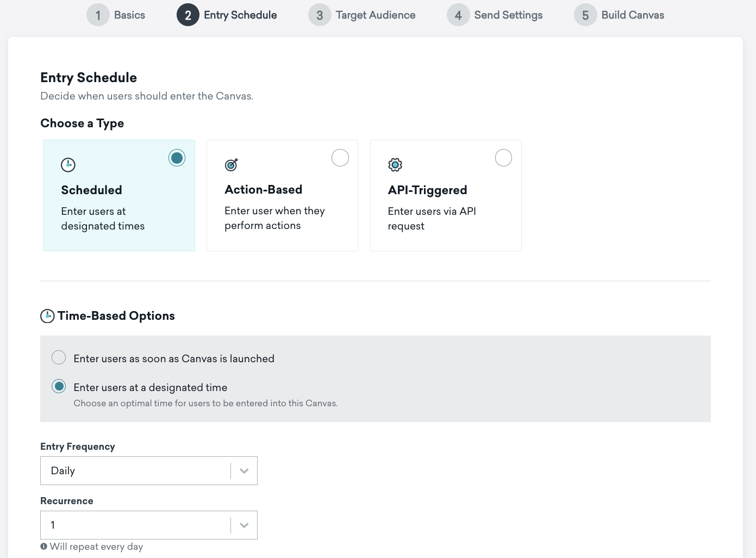Select the Scheduled radio button

(177, 158)
